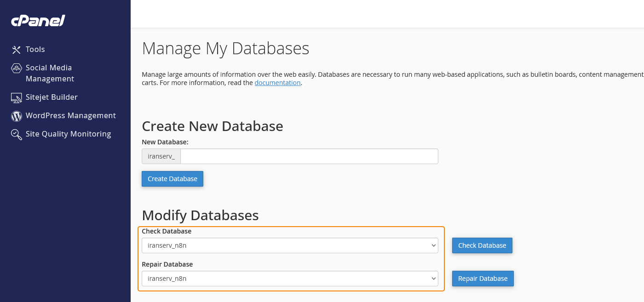Select the Tools wrench icon
This screenshot has height=302, width=644.
click(16, 49)
